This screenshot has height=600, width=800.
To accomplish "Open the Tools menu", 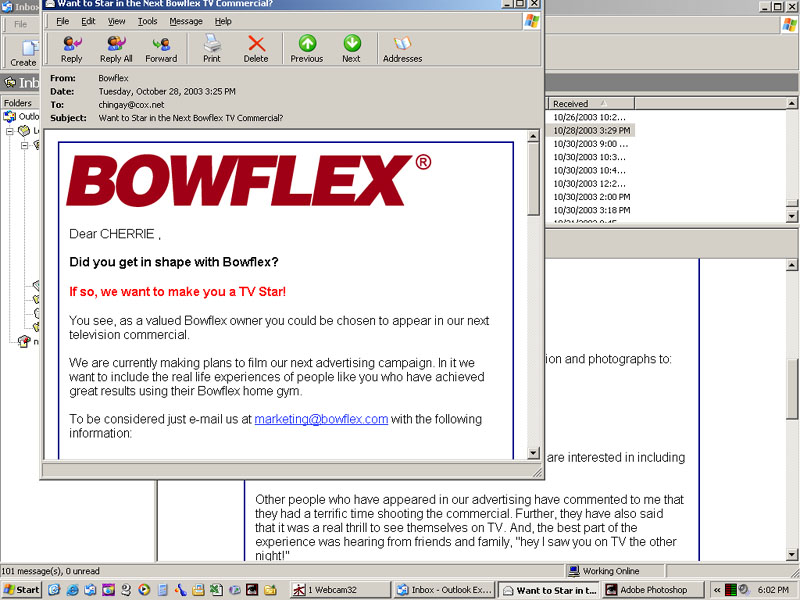I will click(147, 21).
